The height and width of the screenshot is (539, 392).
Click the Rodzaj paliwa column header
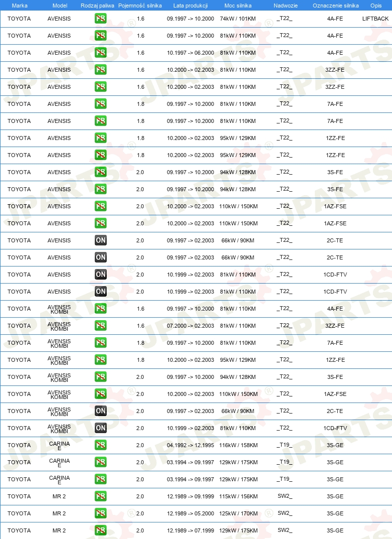pos(97,6)
